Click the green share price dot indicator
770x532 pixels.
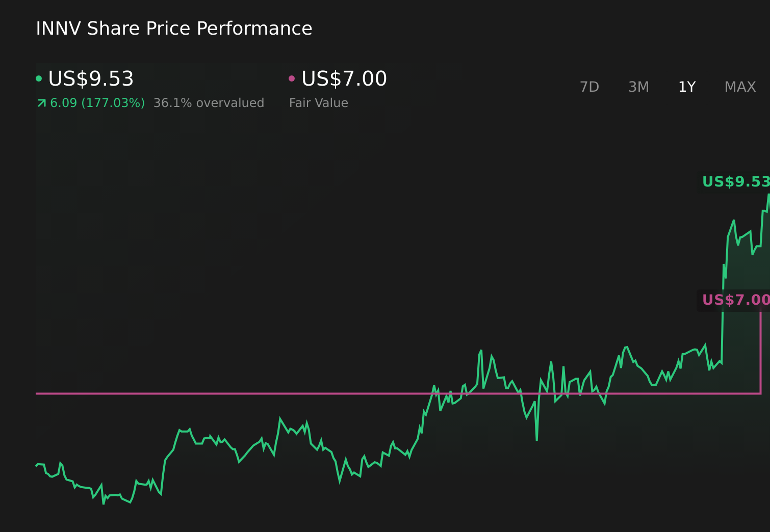click(x=39, y=78)
